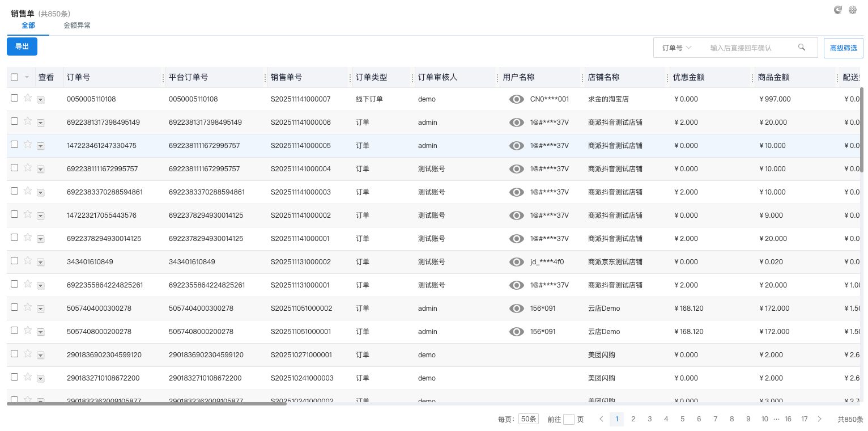Star the row with sales number S202511131000001
This screenshot has width=868, height=431.
(x=28, y=284)
